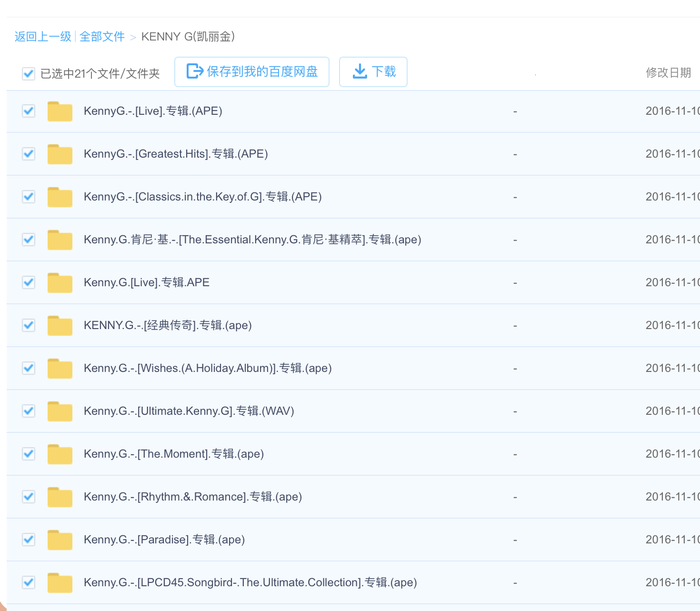This screenshot has width=700, height=611.
Task: Open 全部文件 breadcrumb link
Action: (102, 37)
